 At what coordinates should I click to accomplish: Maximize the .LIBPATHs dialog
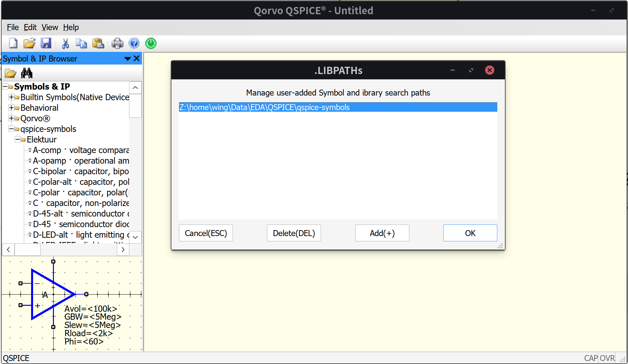pyautogui.click(x=471, y=70)
